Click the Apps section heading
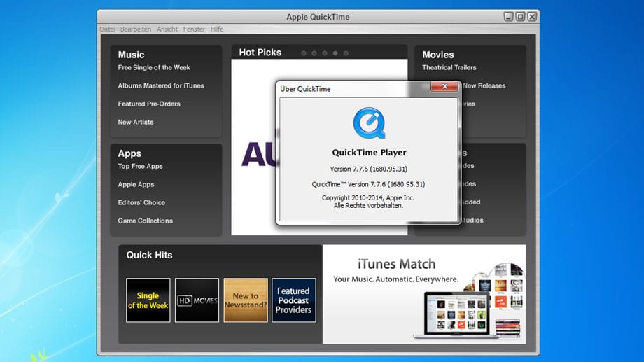Image resolution: width=644 pixels, height=362 pixels. pyautogui.click(x=129, y=153)
